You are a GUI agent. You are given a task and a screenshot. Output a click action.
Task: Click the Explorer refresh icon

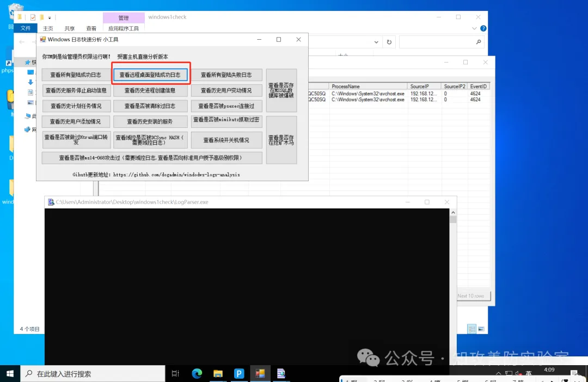coord(389,42)
